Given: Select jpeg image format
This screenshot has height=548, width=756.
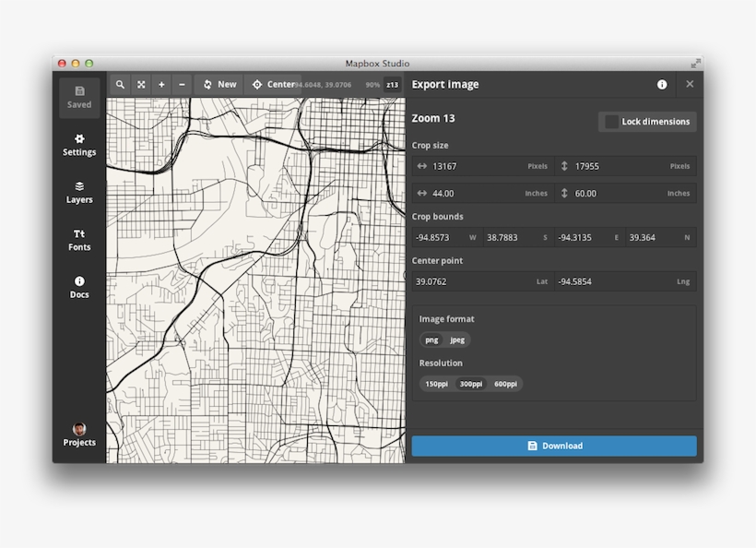Looking at the screenshot, I should (x=456, y=340).
